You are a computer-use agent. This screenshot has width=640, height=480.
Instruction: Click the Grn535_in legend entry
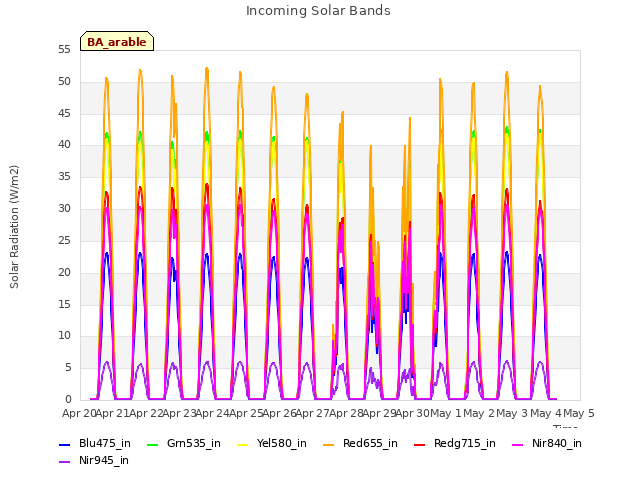[x=184, y=443]
